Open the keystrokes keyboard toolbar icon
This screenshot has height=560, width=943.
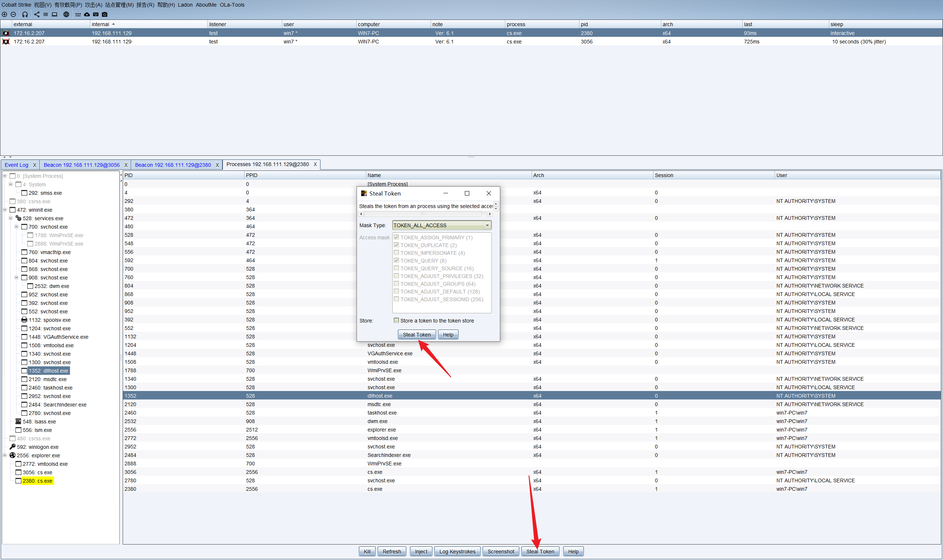coord(95,14)
